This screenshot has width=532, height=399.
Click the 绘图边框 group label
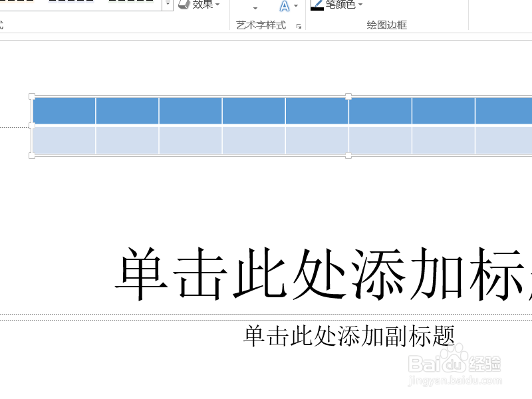pyautogui.click(x=386, y=25)
